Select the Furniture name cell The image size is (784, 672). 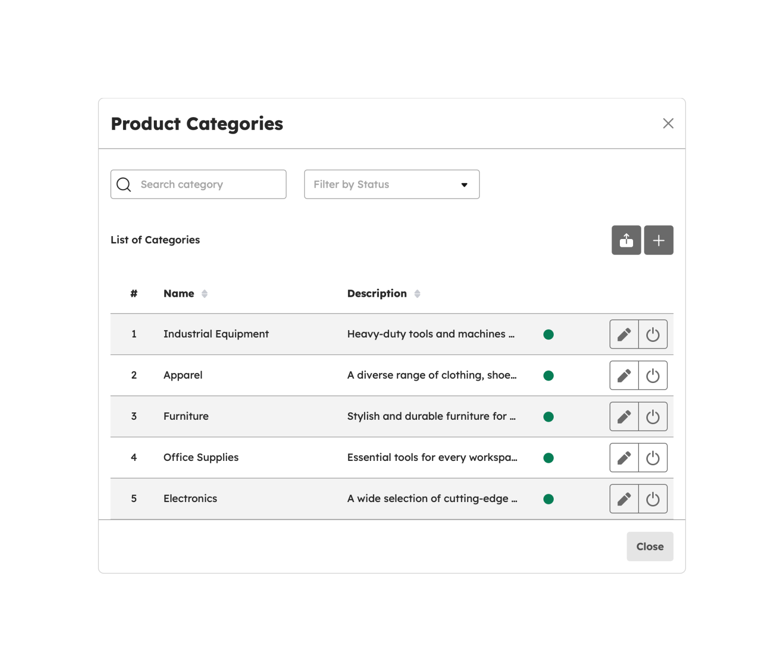[186, 416]
